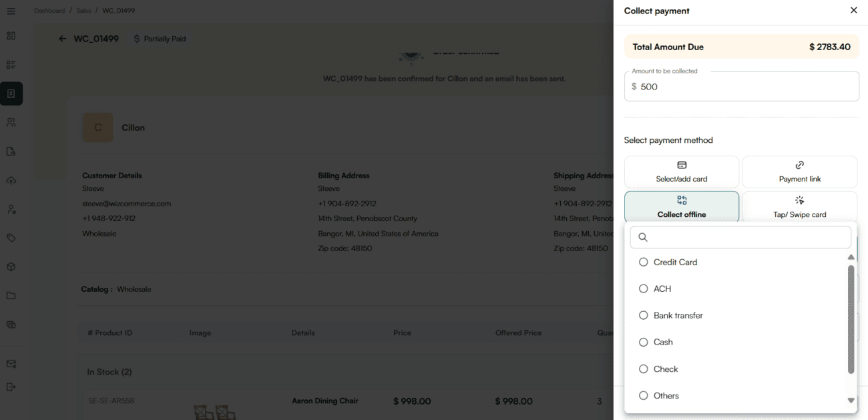Open the customers people icon in sidebar

point(11,123)
